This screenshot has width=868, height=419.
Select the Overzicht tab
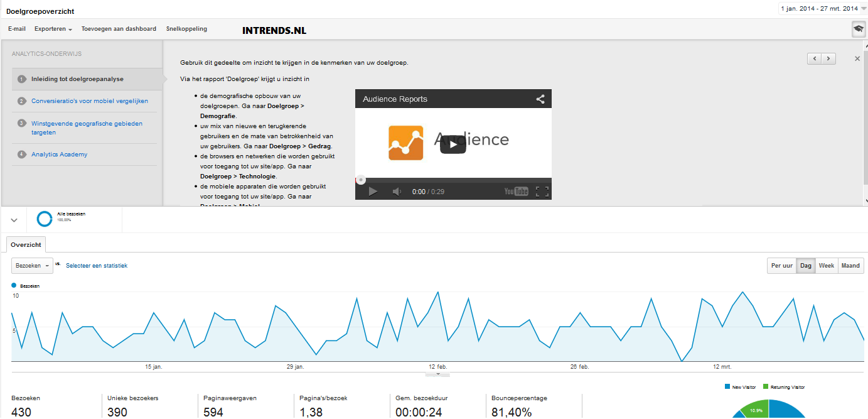click(x=26, y=245)
